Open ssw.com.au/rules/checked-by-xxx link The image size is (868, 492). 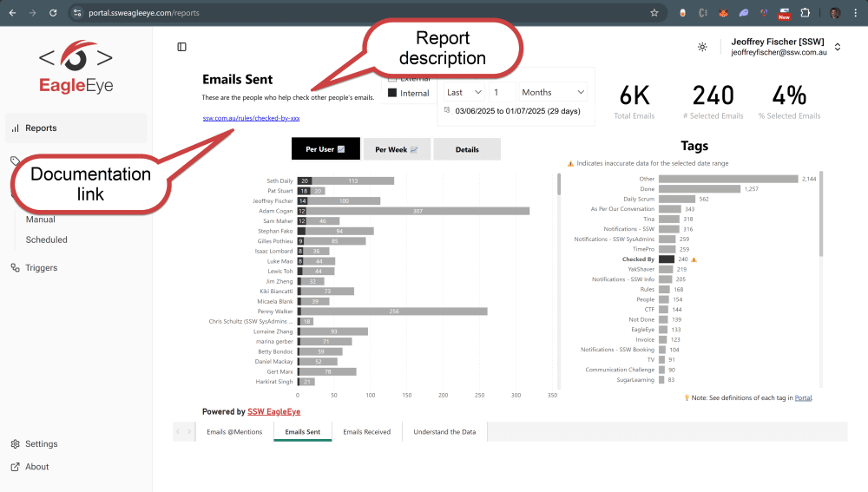click(x=251, y=118)
